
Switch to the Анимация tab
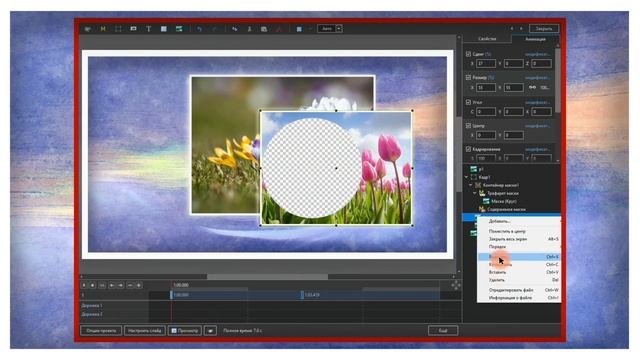click(535, 39)
